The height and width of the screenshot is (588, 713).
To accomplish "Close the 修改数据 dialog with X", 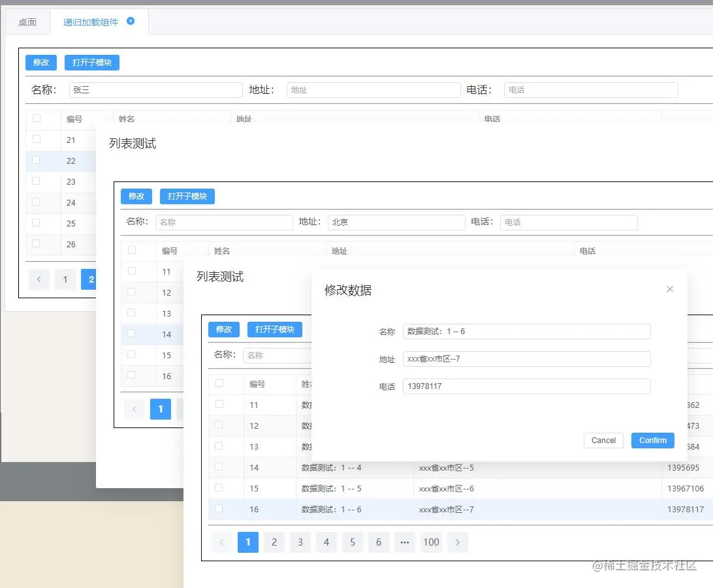I will click(x=669, y=289).
